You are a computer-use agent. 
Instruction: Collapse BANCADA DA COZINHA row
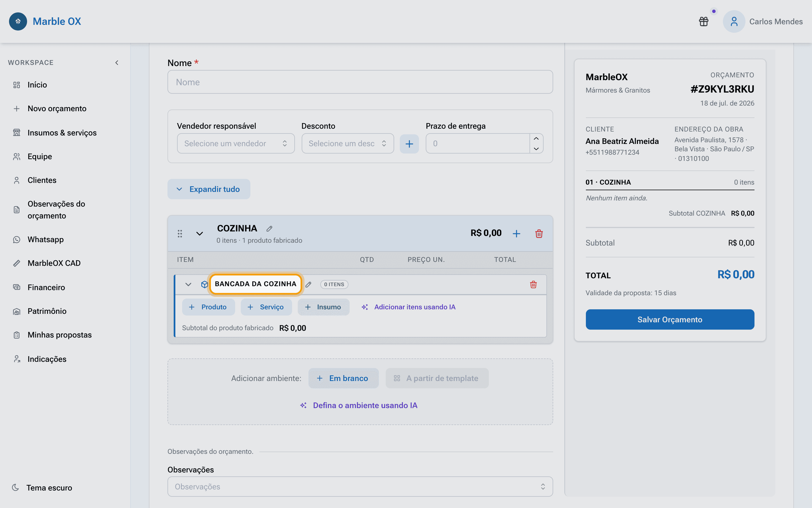pos(188,284)
